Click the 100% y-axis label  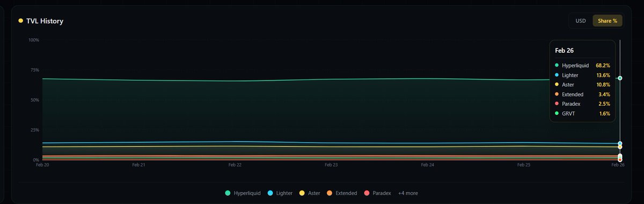click(x=33, y=40)
